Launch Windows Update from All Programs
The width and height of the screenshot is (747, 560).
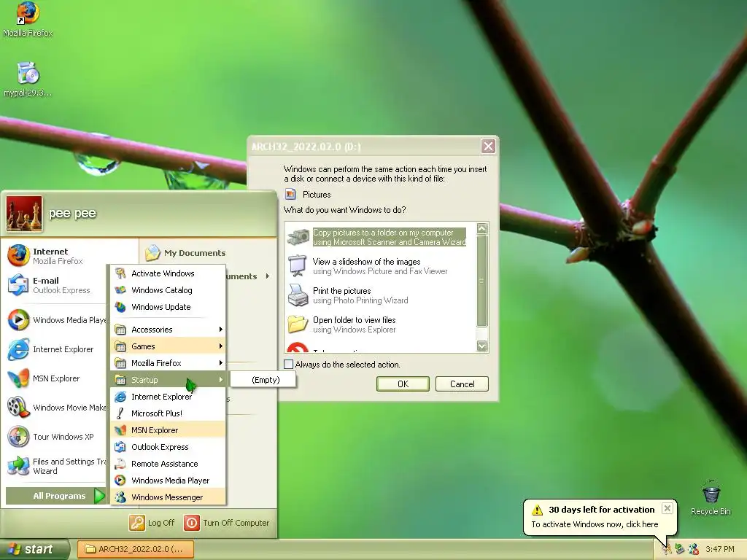coord(169,307)
